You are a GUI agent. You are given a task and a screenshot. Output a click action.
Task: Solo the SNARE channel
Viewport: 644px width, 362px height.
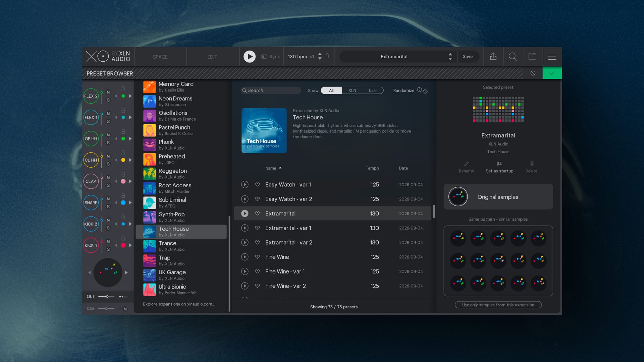click(108, 206)
